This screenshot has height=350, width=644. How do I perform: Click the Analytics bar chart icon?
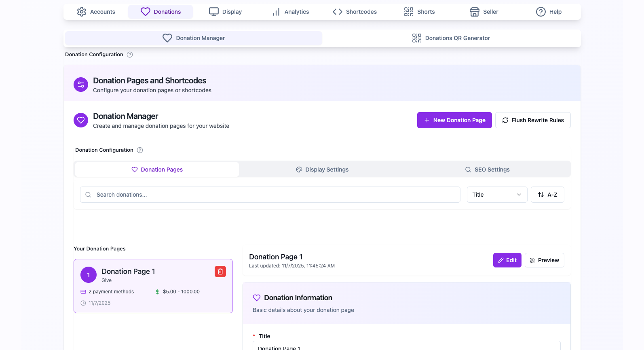pos(276,12)
